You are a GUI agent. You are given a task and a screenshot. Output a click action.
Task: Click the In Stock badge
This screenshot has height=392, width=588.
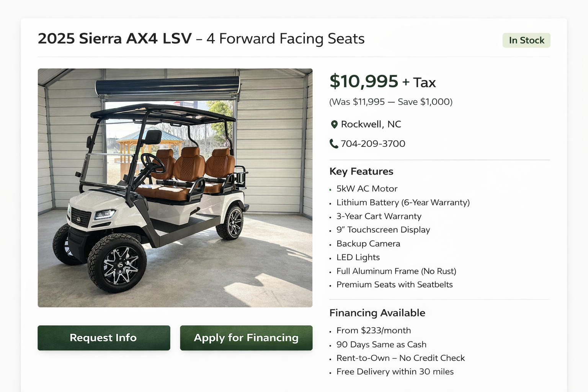(526, 40)
